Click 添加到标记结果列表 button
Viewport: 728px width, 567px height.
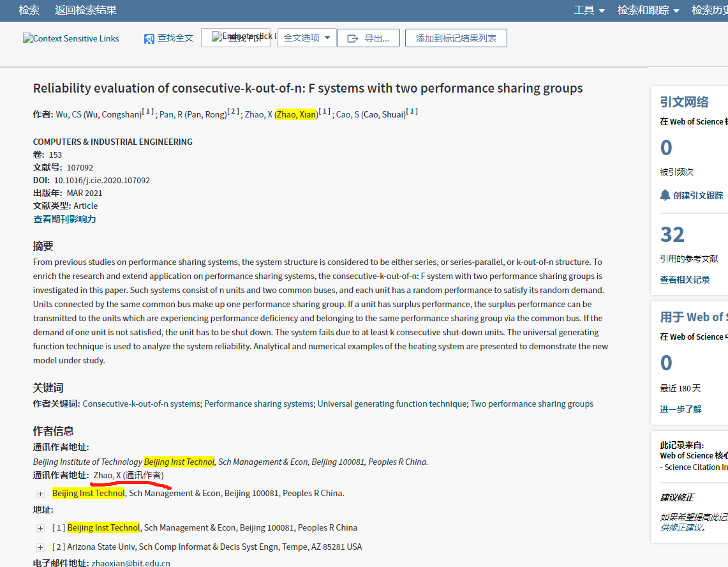click(456, 38)
